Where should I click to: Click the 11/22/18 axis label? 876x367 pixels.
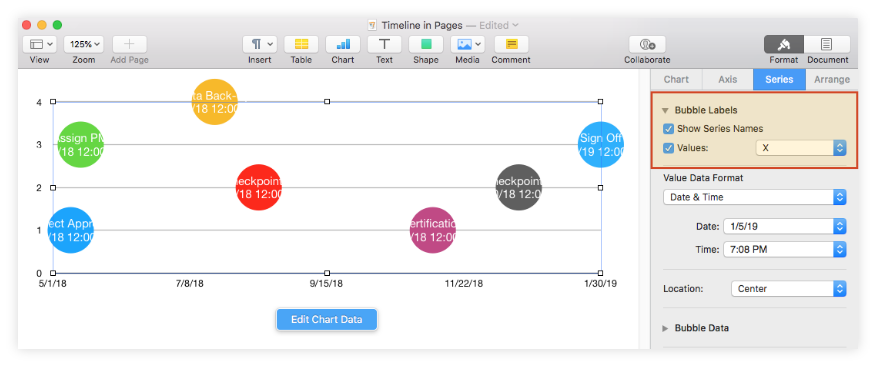pos(464,284)
